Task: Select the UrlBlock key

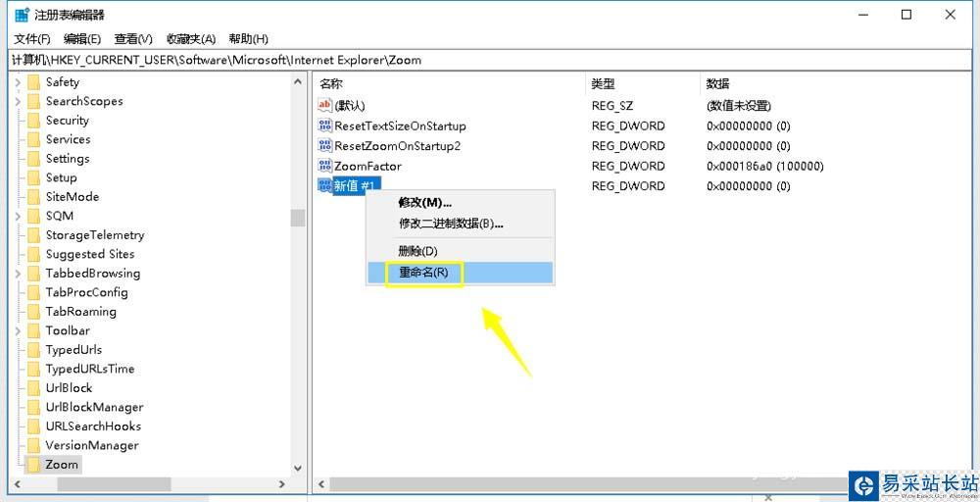Action: (x=69, y=387)
